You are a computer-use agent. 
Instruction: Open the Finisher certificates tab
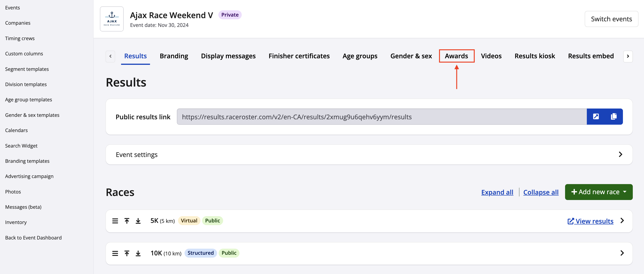299,56
